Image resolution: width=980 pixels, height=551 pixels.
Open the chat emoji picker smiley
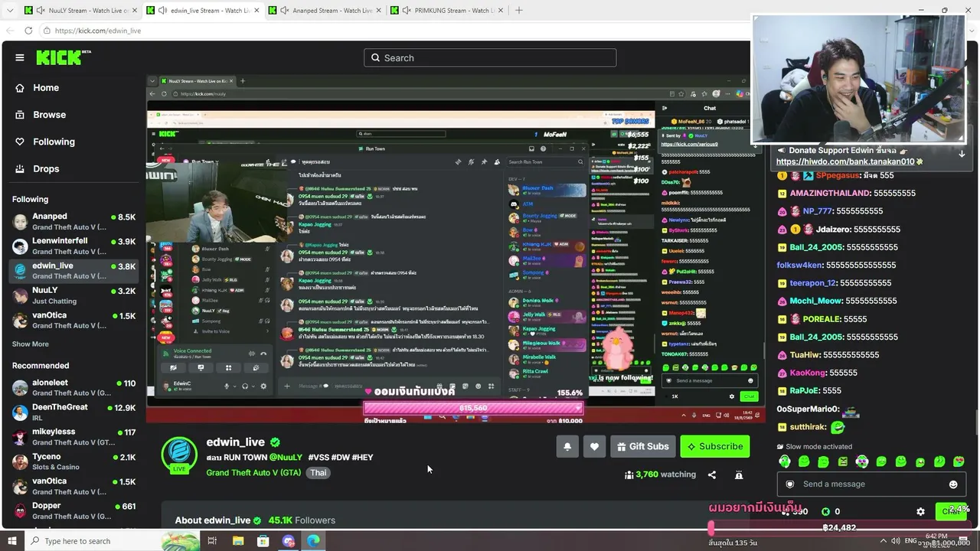pos(953,484)
